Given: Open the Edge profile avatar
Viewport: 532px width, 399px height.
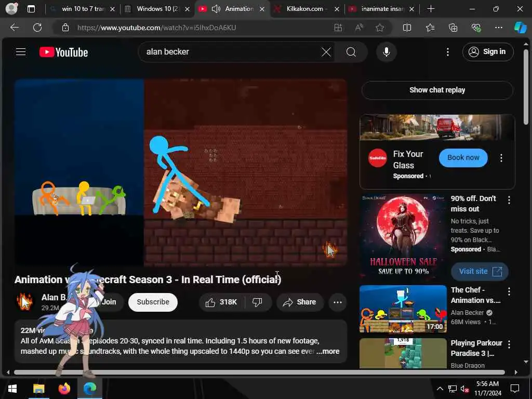Looking at the screenshot, I should [x=11, y=9].
